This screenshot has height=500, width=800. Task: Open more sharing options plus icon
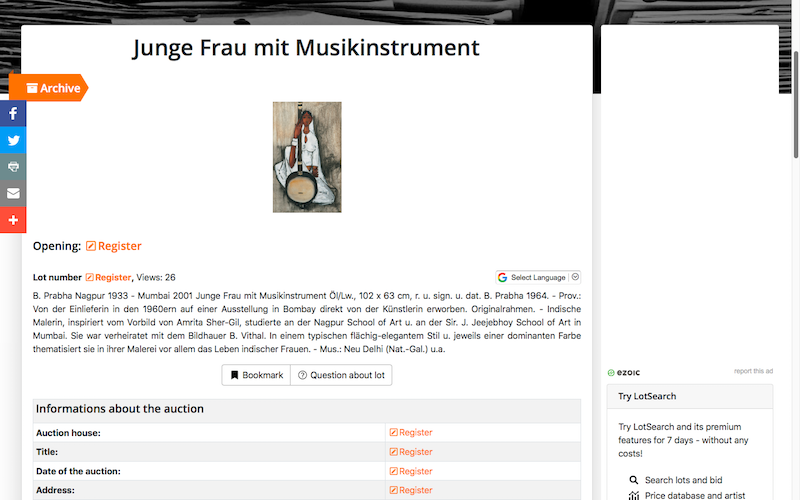(13, 220)
